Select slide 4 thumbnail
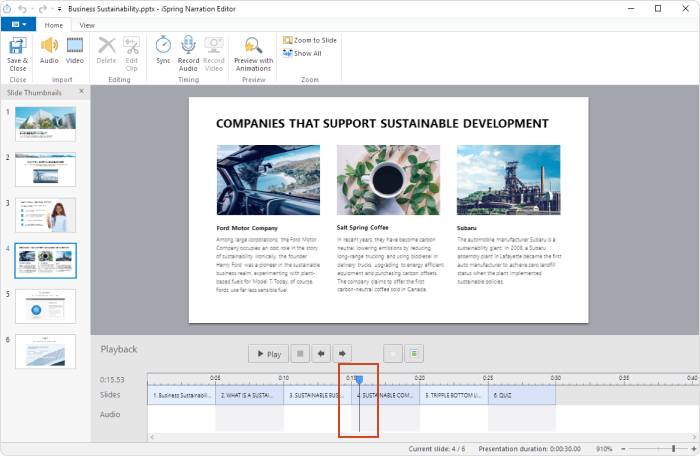 tap(46, 261)
